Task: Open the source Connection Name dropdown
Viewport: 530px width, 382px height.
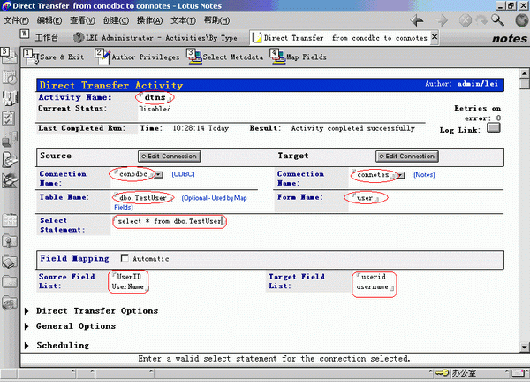Action: [x=159, y=175]
